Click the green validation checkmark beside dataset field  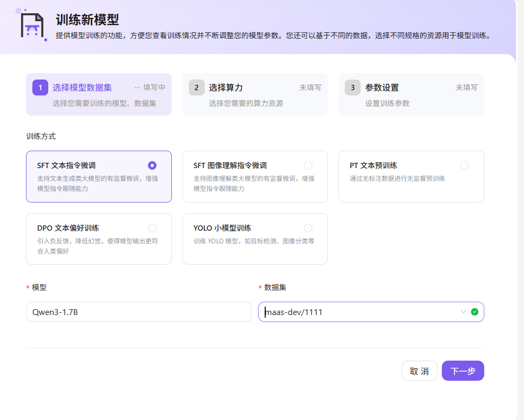point(475,312)
